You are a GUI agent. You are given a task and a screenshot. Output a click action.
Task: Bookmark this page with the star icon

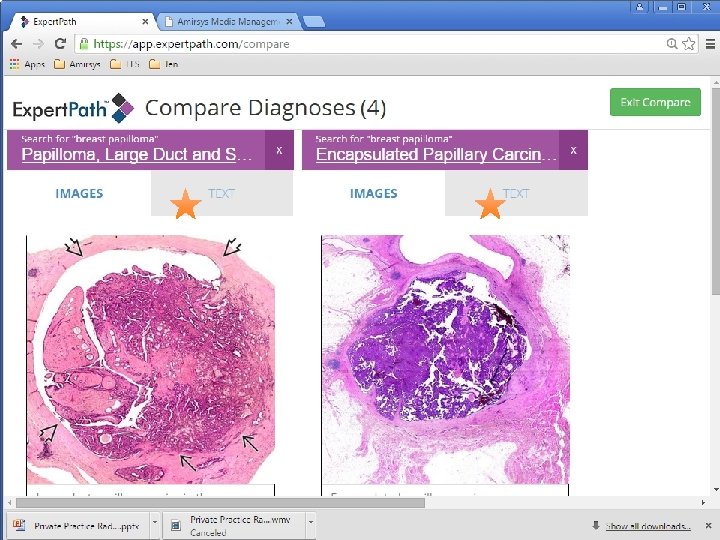pyautogui.click(x=688, y=44)
